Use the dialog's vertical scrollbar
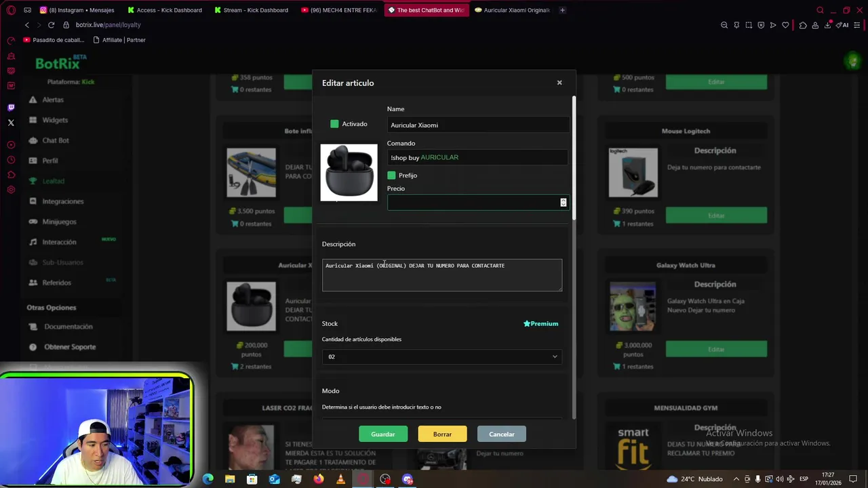This screenshot has height=488, width=868. pos(574,157)
